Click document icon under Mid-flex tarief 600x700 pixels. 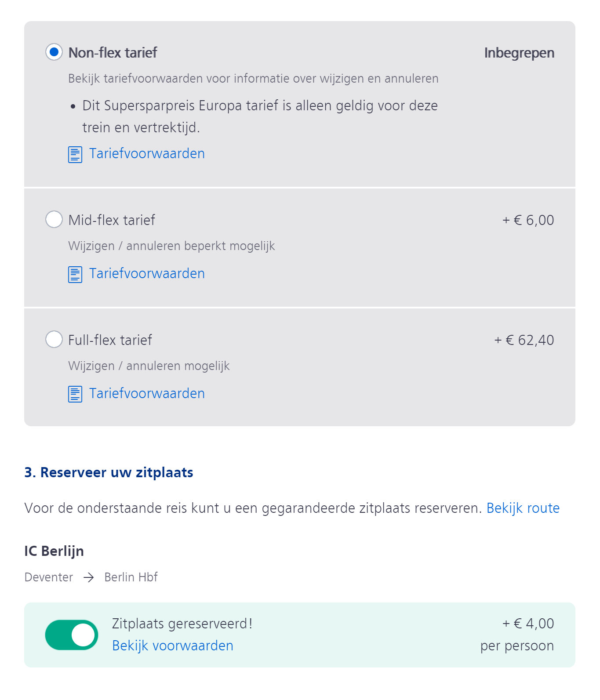(75, 274)
